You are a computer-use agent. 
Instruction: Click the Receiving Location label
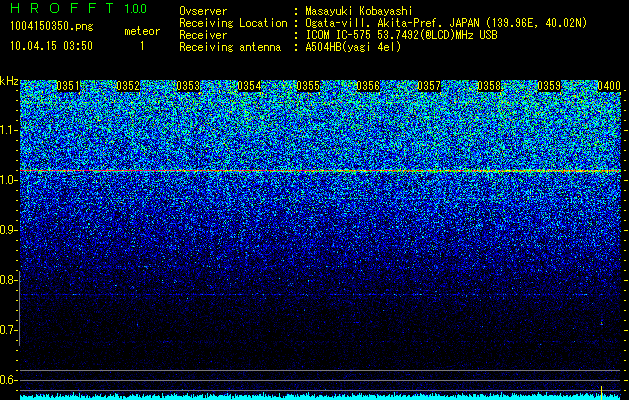[233, 23]
